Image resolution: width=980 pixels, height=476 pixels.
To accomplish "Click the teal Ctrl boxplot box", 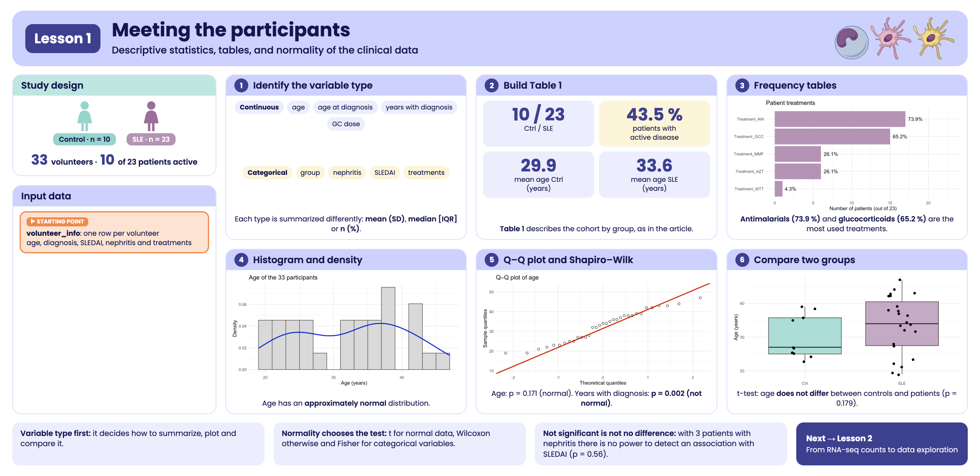I will 805,336.
